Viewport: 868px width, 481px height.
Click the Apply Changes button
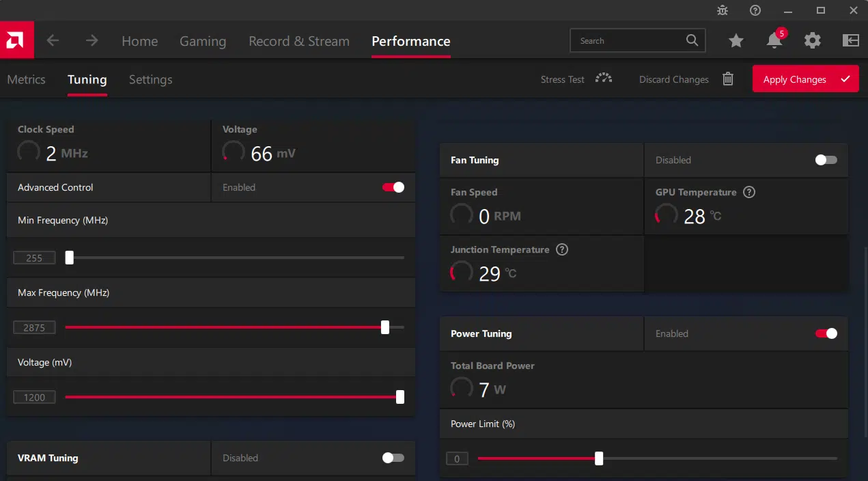pyautogui.click(x=805, y=79)
